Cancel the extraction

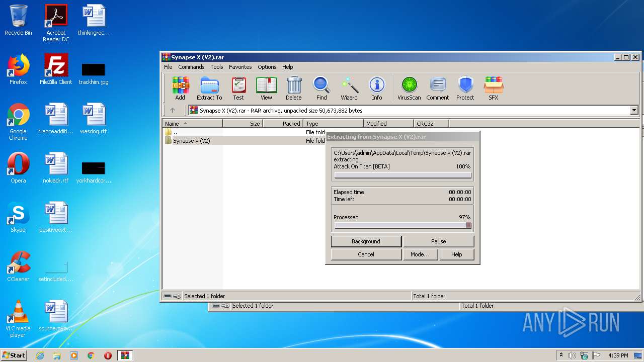[x=366, y=254]
